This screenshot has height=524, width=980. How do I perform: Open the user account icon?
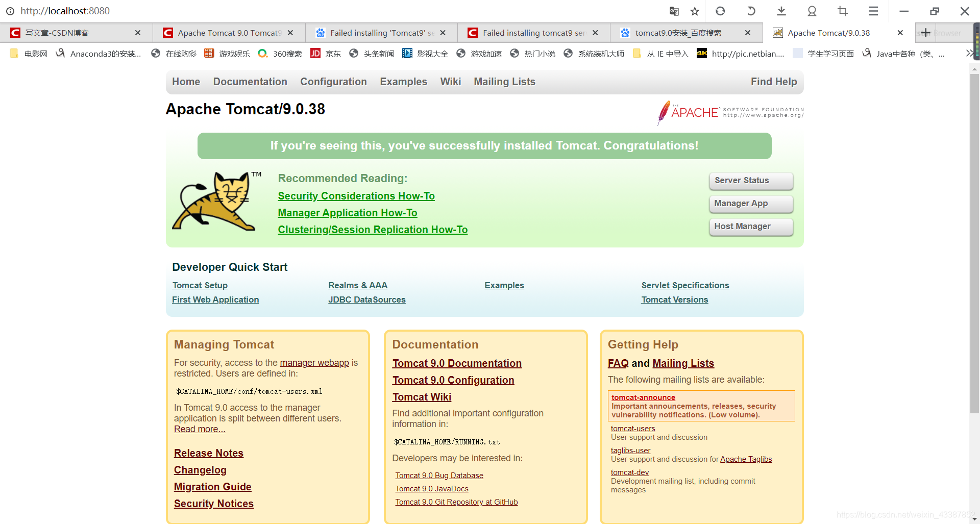tap(812, 11)
